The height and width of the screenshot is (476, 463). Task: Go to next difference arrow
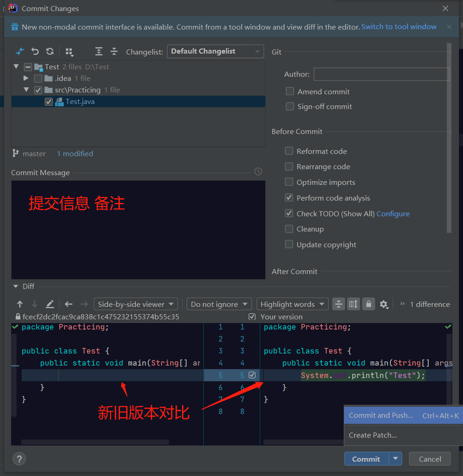tap(35, 304)
